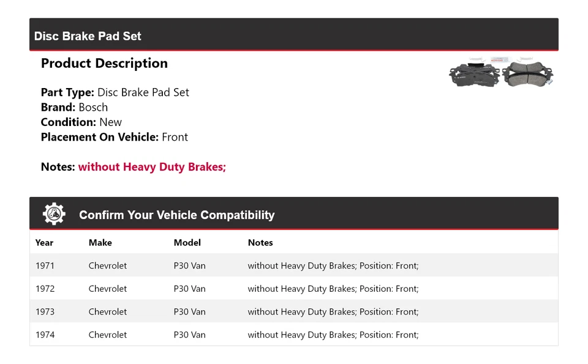This screenshot has width=588, height=364.
Task: Click the Notes column header in table
Action: point(260,243)
